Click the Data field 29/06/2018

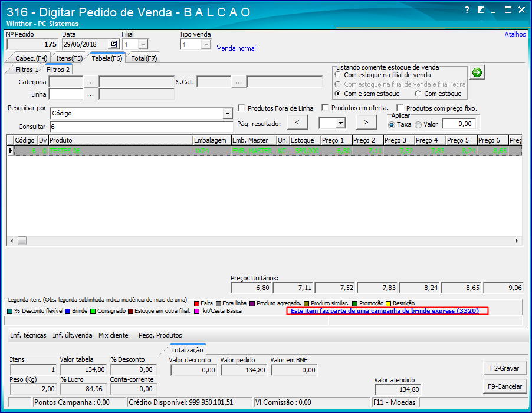pos(86,44)
